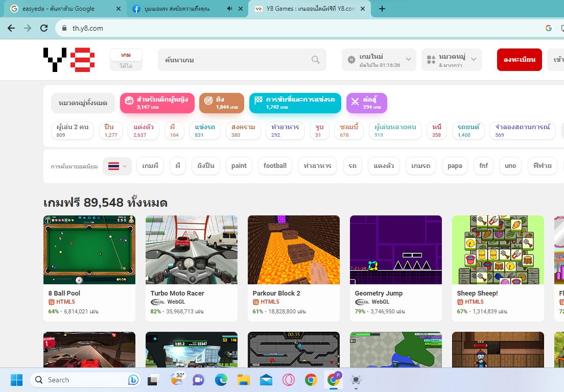Screen dimensions: 564x392
Task: Open File Explorer from the taskbar
Action: coord(243,380)
